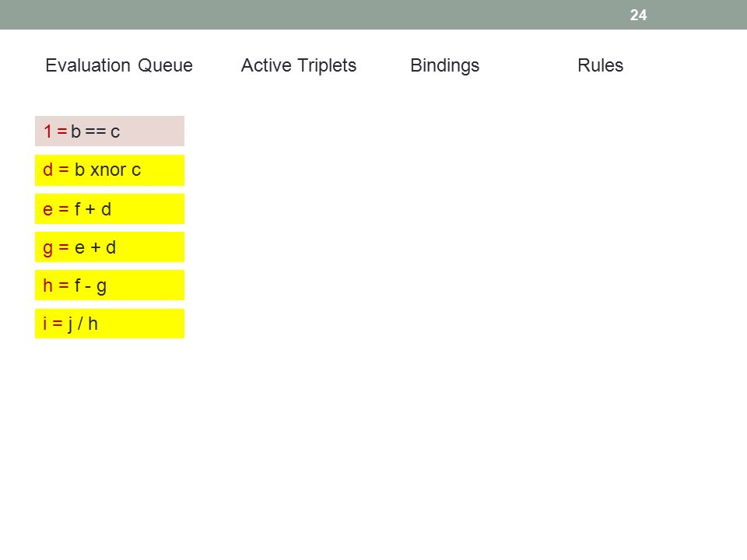Click the 'h = f - g' queue entry
Viewport: 747px width, 560px height.
coord(110,285)
